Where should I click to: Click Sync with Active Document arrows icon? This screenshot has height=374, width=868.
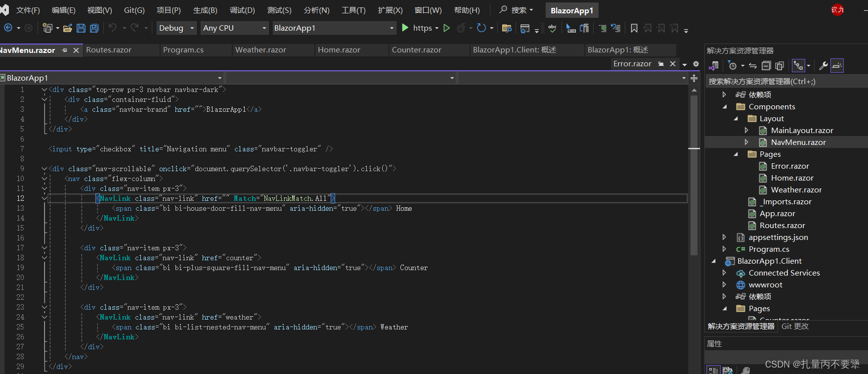(x=752, y=66)
